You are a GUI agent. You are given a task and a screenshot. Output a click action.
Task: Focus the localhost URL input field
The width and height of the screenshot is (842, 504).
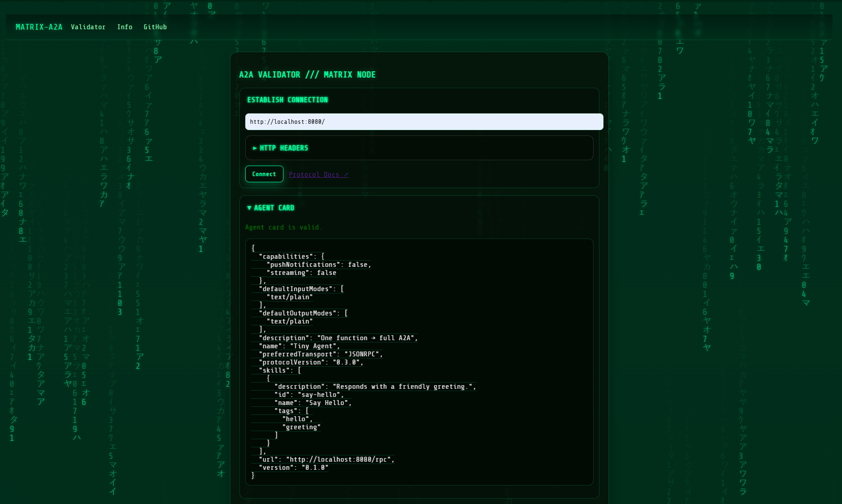tap(423, 122)
